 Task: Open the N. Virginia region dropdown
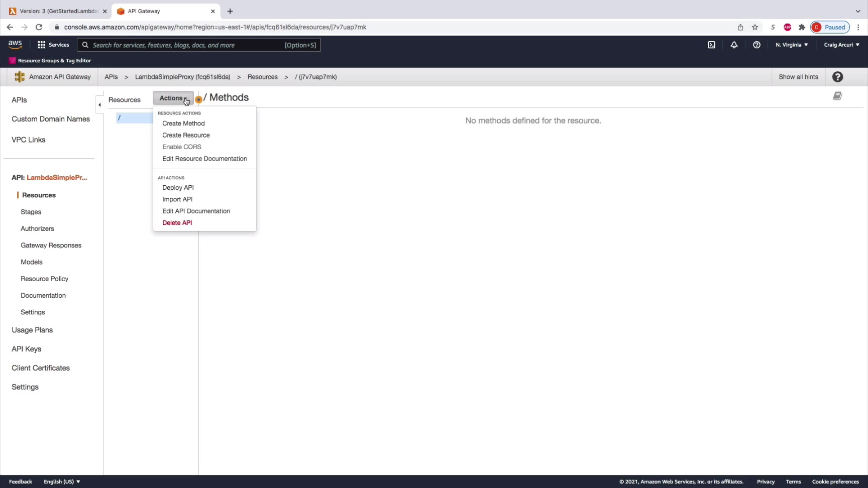coord(792,45)
